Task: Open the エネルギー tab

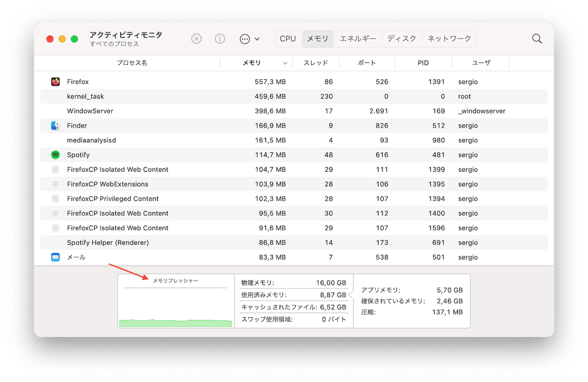Action: click(x=358, y=39)
